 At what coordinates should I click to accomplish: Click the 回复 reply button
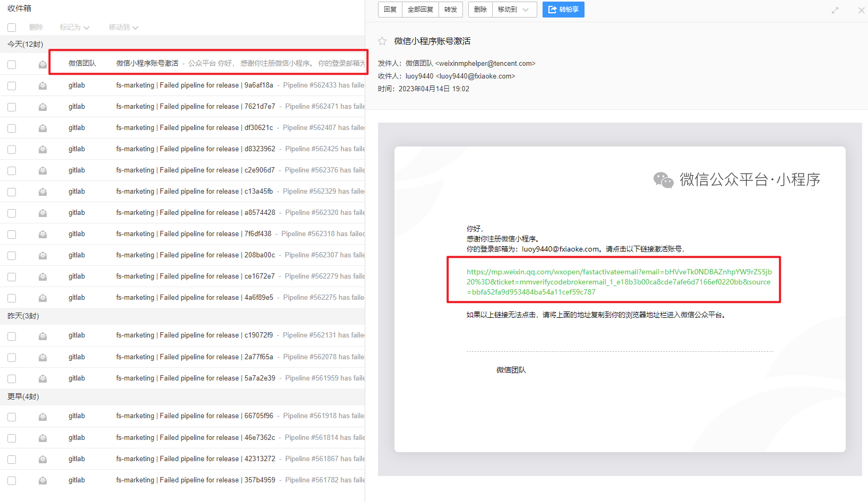[x=390, y=10]
